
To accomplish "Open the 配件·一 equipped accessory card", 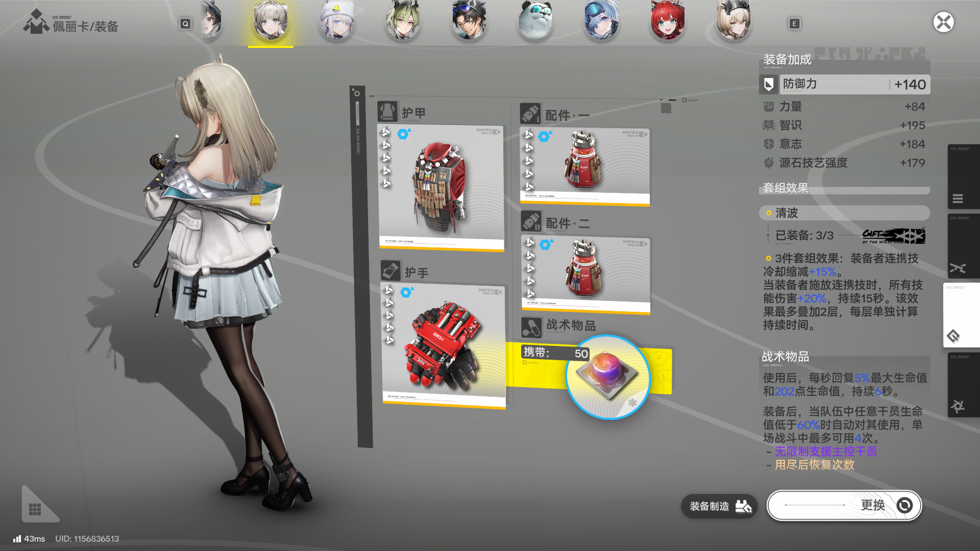I will [585, 167].
